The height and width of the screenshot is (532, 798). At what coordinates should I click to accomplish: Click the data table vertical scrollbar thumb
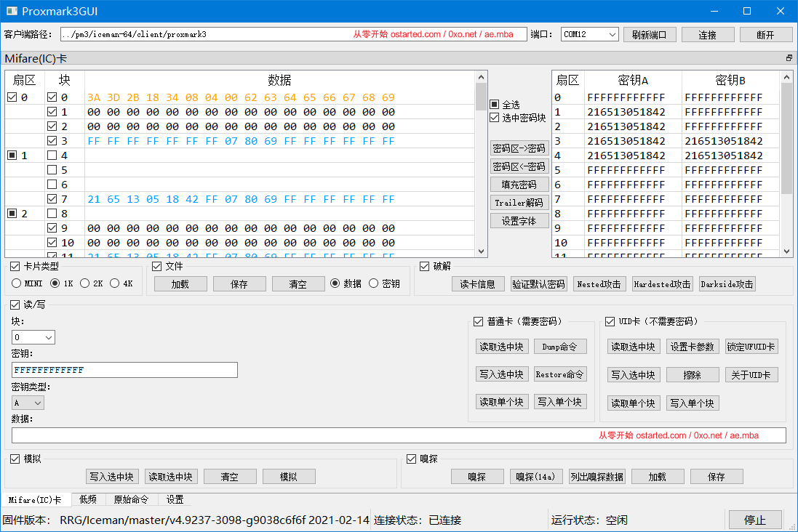[x=481, y=97]
